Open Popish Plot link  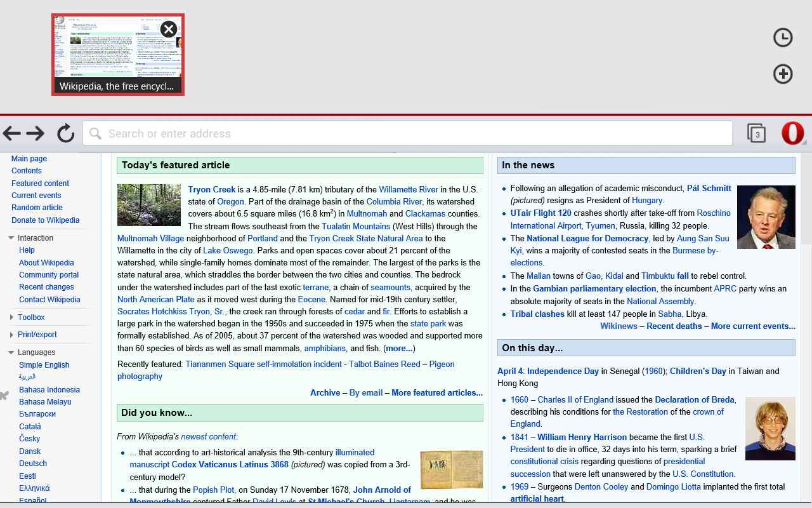point(214,490)
